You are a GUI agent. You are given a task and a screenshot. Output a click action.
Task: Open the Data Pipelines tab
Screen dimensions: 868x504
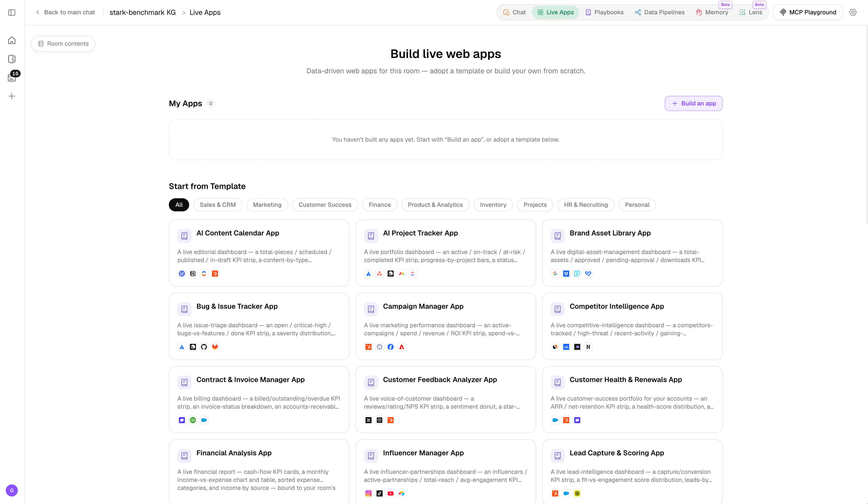pyautogui.click(x=660, y=12)
